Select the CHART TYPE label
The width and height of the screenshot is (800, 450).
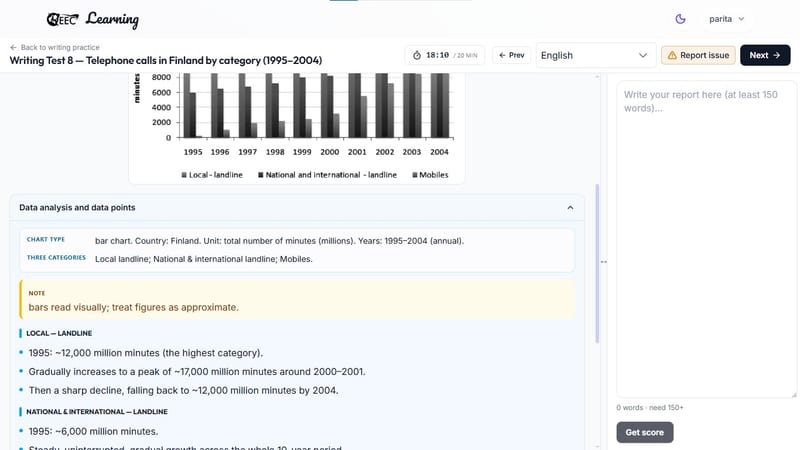pos(46,239)
